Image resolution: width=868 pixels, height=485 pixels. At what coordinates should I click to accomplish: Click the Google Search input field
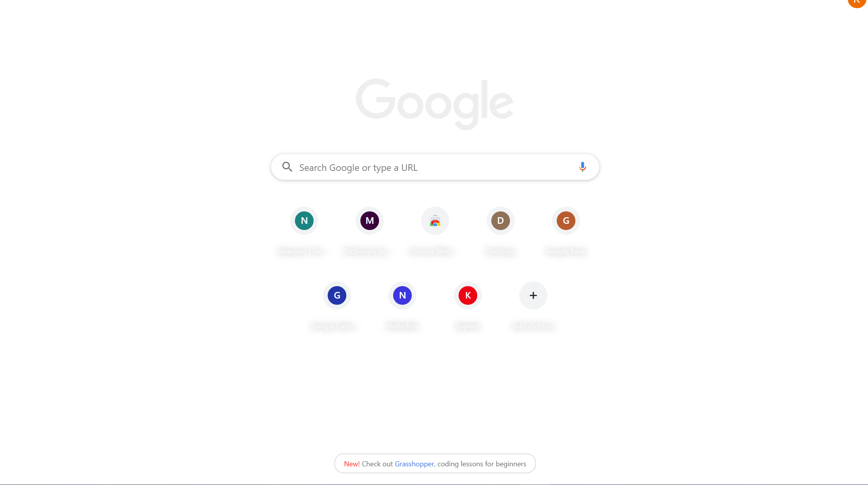pos(434,167)
